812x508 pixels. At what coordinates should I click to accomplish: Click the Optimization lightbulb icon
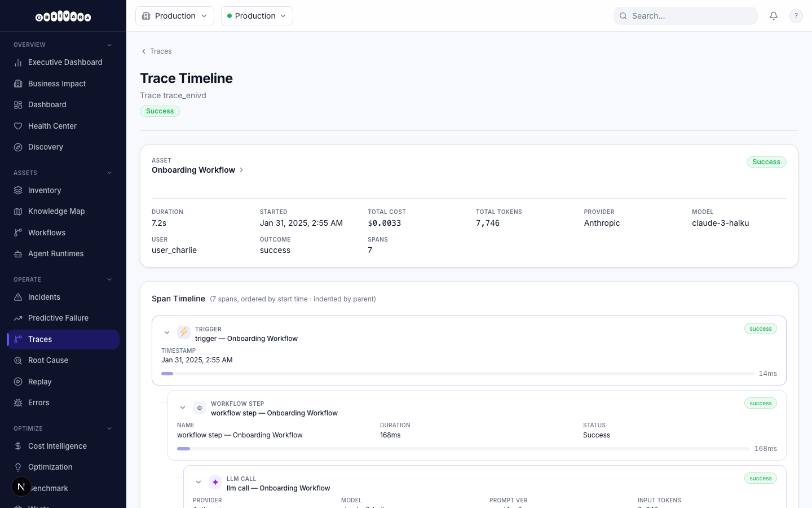pyautogui.click(x=18, y=467)
